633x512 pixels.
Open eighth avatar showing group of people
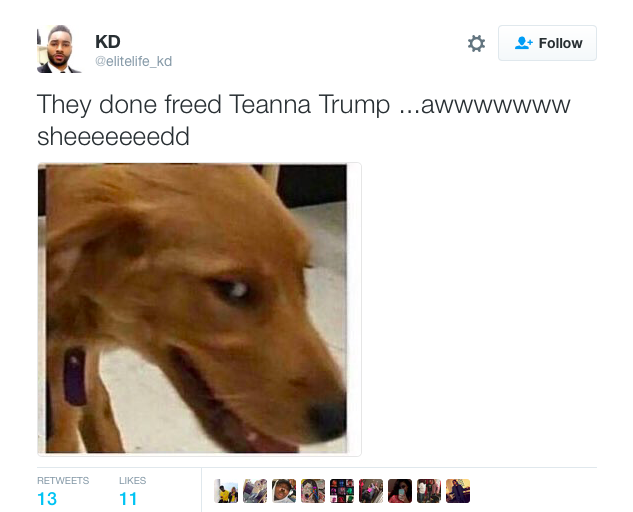click(429, 491)
